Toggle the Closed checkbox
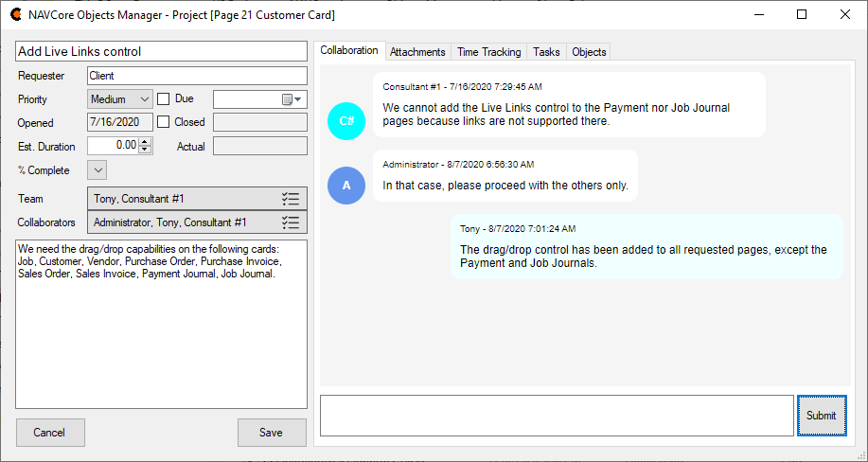 (x=164, y=122)
